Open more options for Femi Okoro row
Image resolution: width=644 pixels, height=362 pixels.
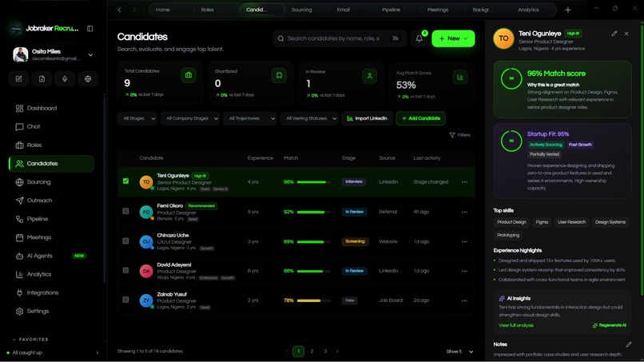[x=464, y=212]
